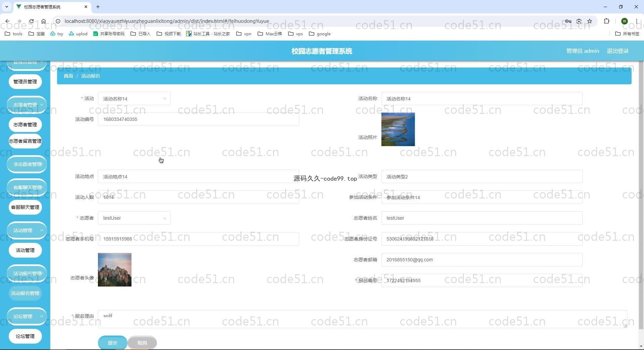Click the 活动名称 input field
This screenshot has height=350, width=644.
coord(482,99)
